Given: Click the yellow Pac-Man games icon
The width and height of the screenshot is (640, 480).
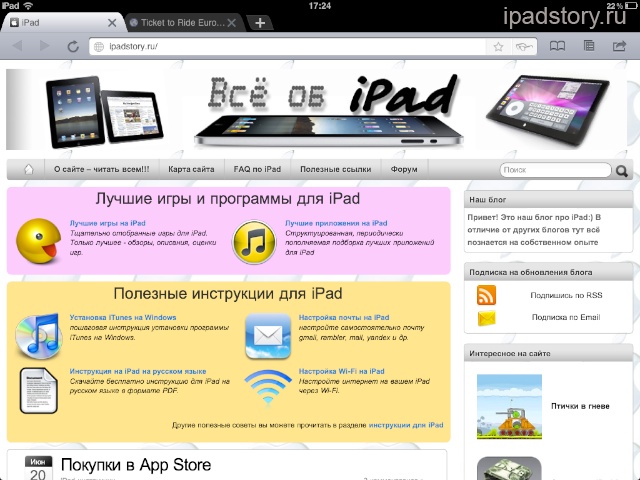Looking at the screenshot, I should coord(38,241).
